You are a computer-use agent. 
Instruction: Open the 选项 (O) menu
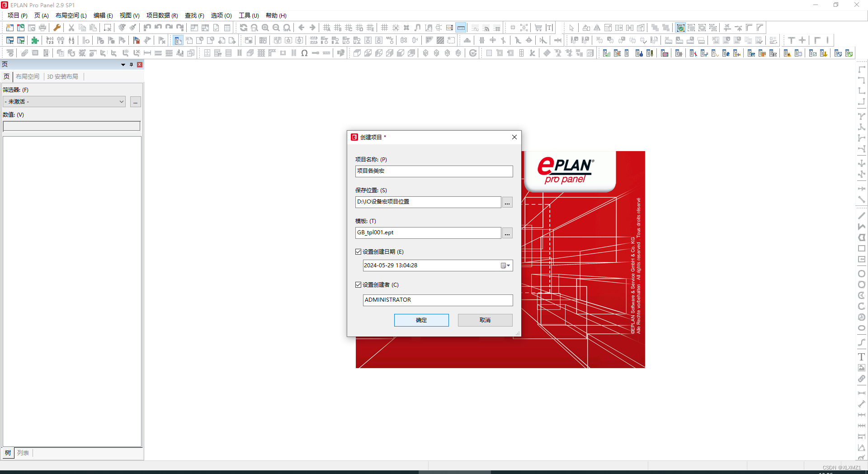click(x=221, y=15)
